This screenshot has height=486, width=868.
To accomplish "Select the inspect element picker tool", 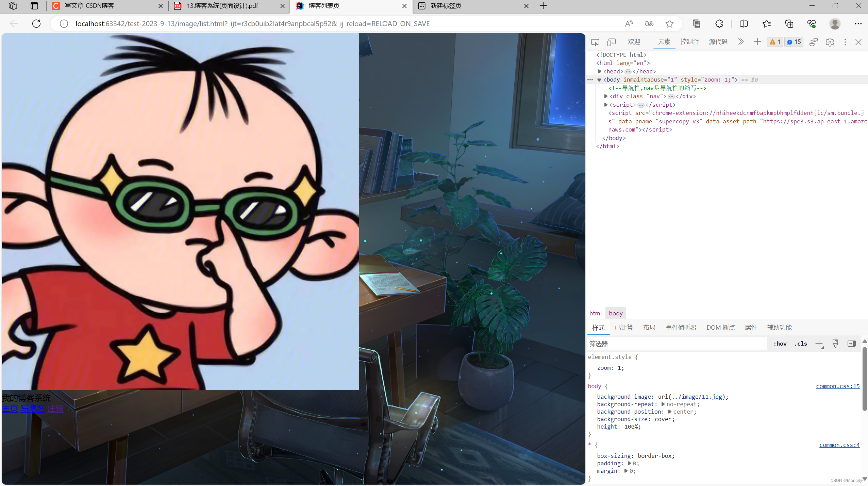I will click(595, 42).
